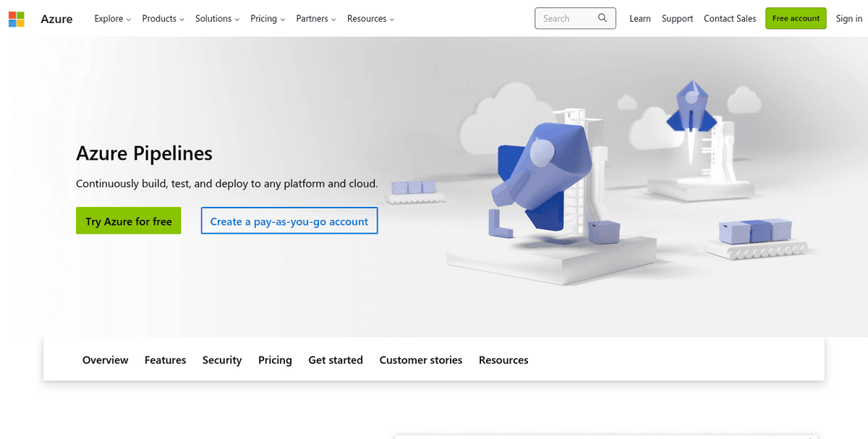The image size is (868, 439).
Task: Open the Pricing dropdown in the top navigation
Action: pyautogui.click(x=267, y=19)
